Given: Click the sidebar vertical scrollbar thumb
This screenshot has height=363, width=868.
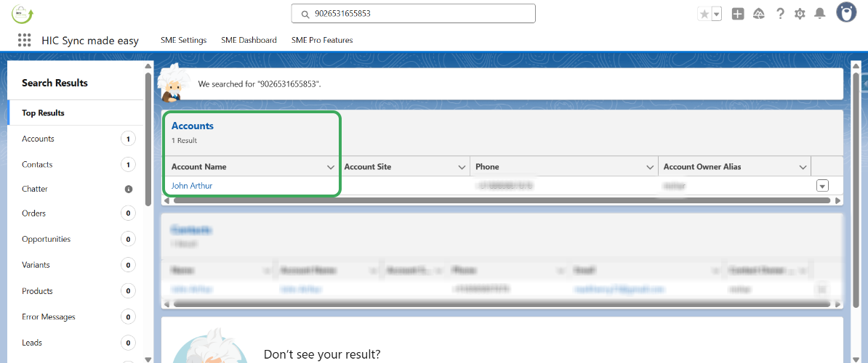Looking at the screenshot, I should [x=148, y=139].
